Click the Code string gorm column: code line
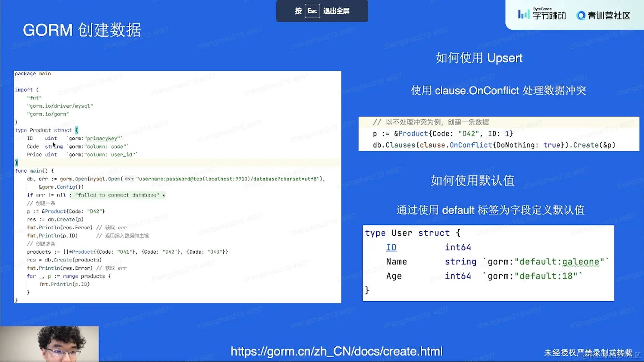This screenshot has width=644, height=362. coord(78,147)
